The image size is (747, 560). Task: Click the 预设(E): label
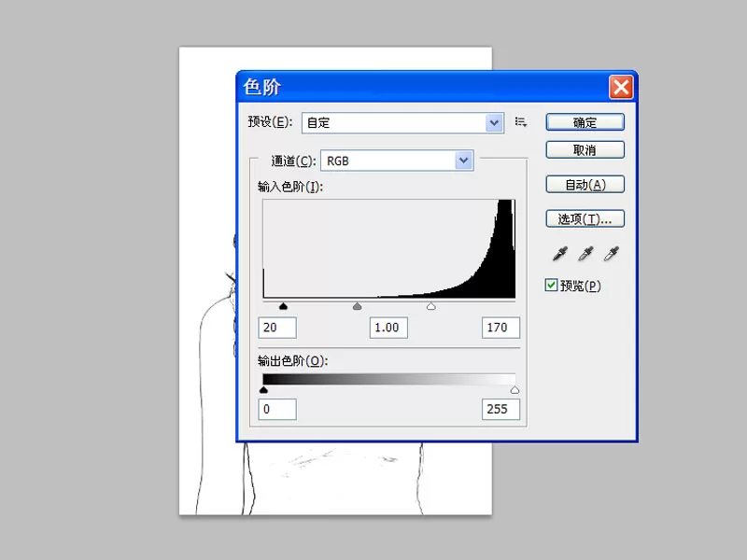tap(270, 122)
